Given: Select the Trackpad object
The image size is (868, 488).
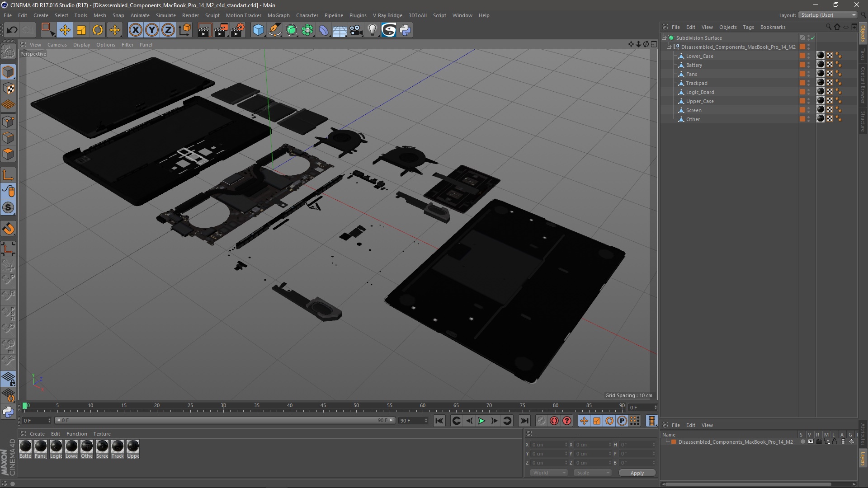Looking at the screenshot, I should tap(697, 83).
